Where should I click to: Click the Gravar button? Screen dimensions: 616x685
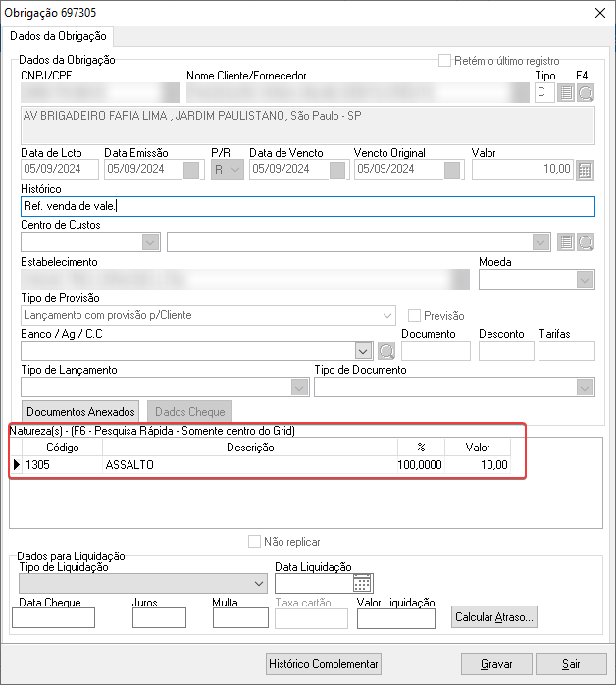[496, 664]
